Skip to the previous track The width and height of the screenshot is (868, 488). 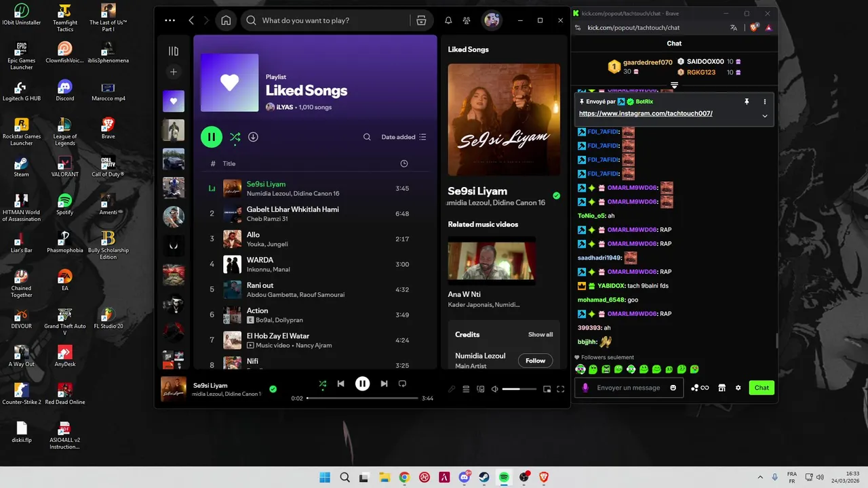point(341,384)
